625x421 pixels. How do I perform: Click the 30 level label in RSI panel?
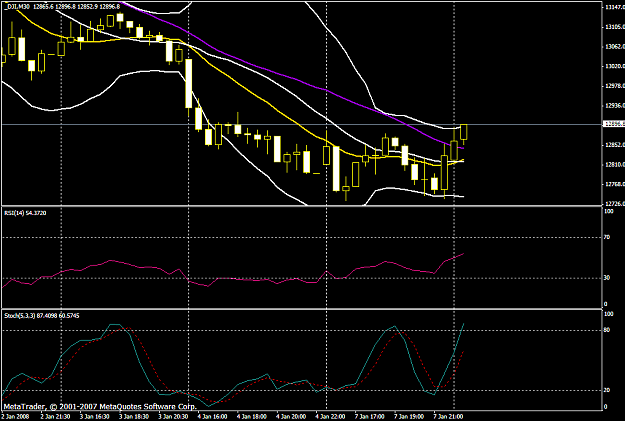click(x=607, y=277)
